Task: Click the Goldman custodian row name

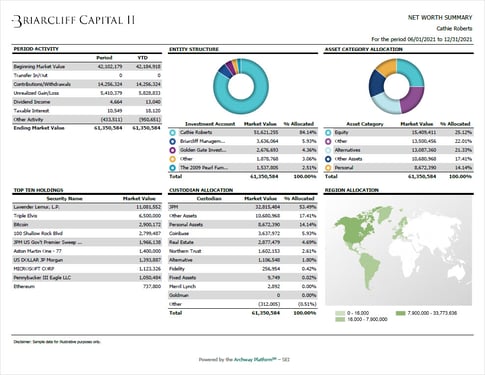Action: point(179,295)
